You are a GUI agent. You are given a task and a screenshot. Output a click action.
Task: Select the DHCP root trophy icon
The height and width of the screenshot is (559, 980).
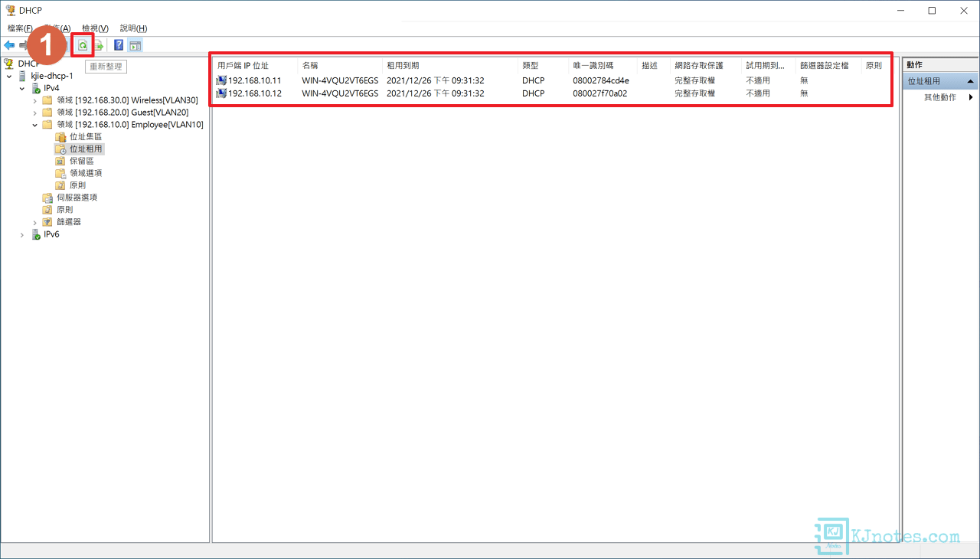(x=9, y=64)
